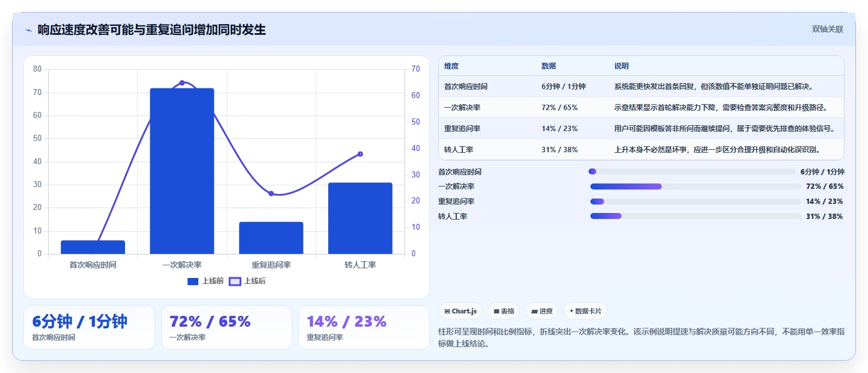Select the 表格 tag chip
The image size is (868, 373).
(x=504, y=311)
